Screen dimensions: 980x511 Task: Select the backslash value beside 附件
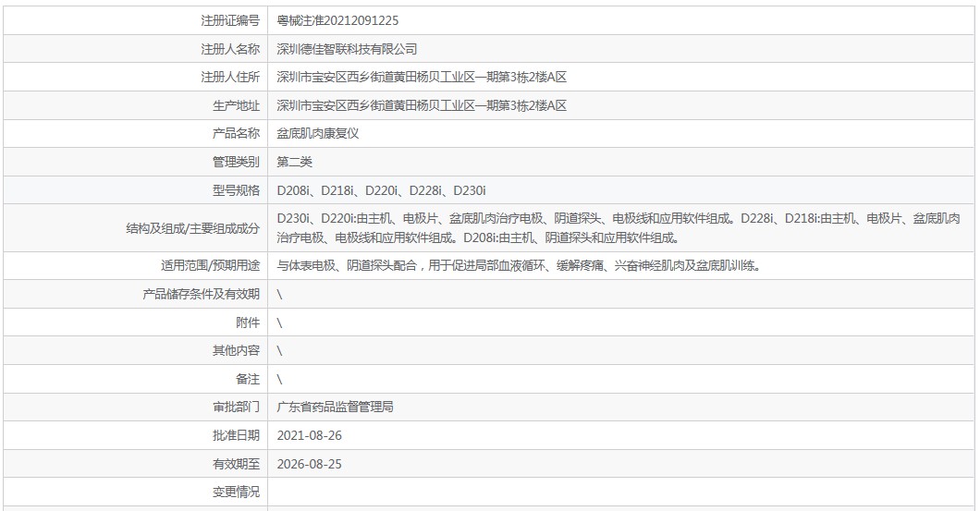coord(279,323)
